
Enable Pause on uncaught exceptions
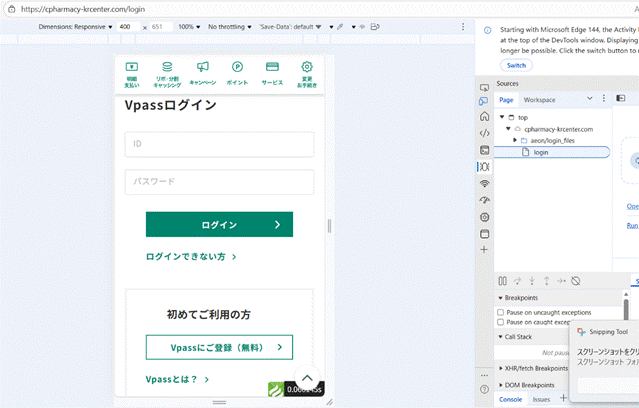pos(501,312)
